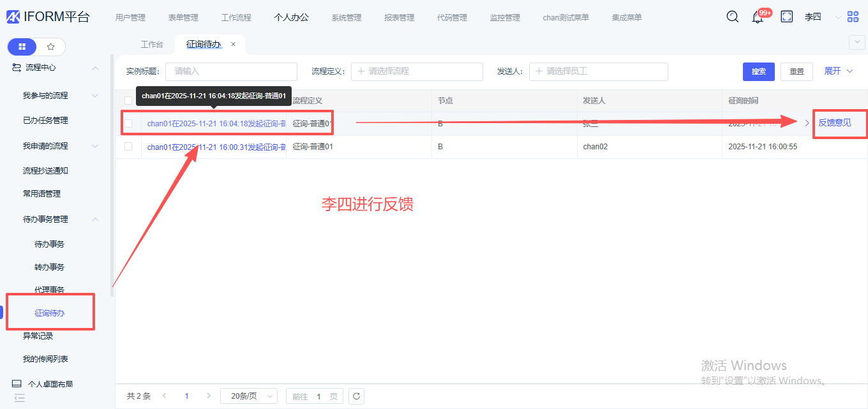Open the search magnifier icon in header

[733, 17]
